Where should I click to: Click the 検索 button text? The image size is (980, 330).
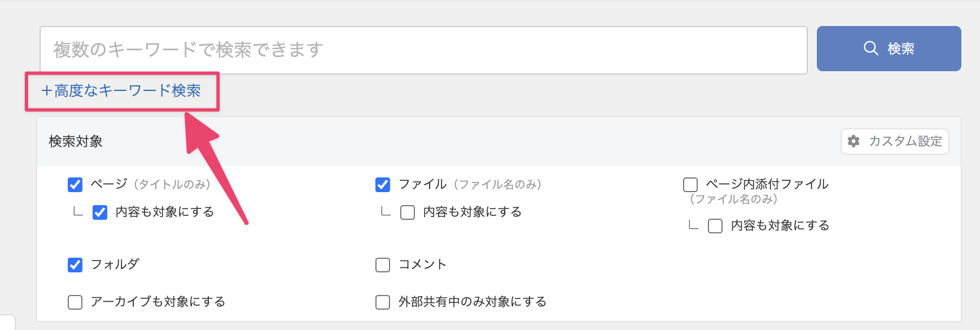900,49
